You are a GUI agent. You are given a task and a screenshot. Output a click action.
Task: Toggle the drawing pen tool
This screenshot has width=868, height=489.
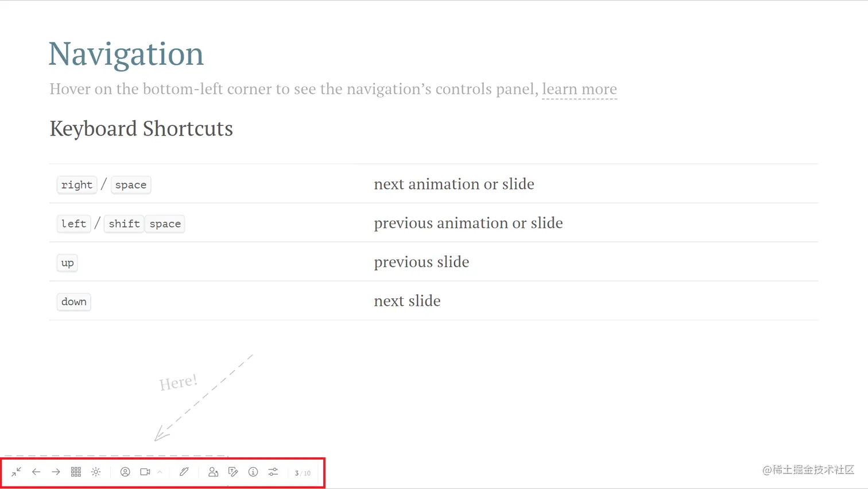click(x=184, y=472)
